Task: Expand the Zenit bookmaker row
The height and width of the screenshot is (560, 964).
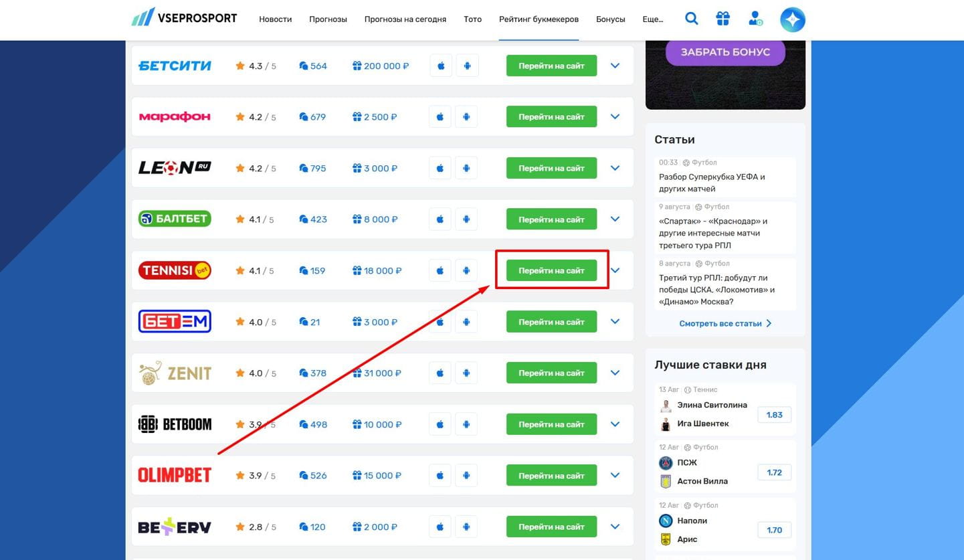Action: tap(615, 373)
